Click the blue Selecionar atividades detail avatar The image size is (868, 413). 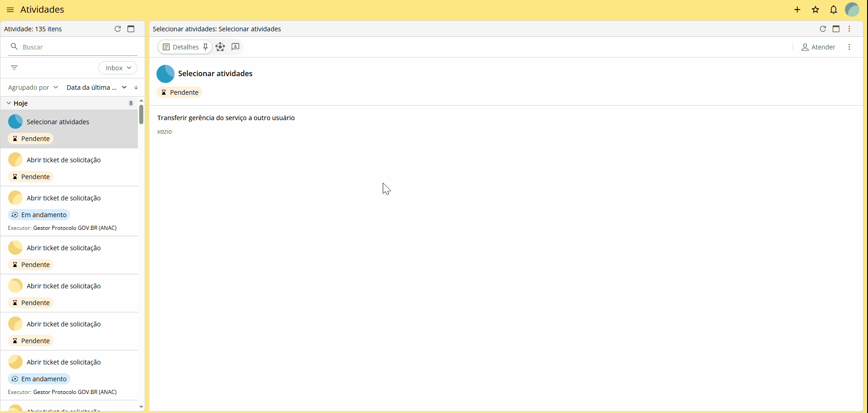166,74
